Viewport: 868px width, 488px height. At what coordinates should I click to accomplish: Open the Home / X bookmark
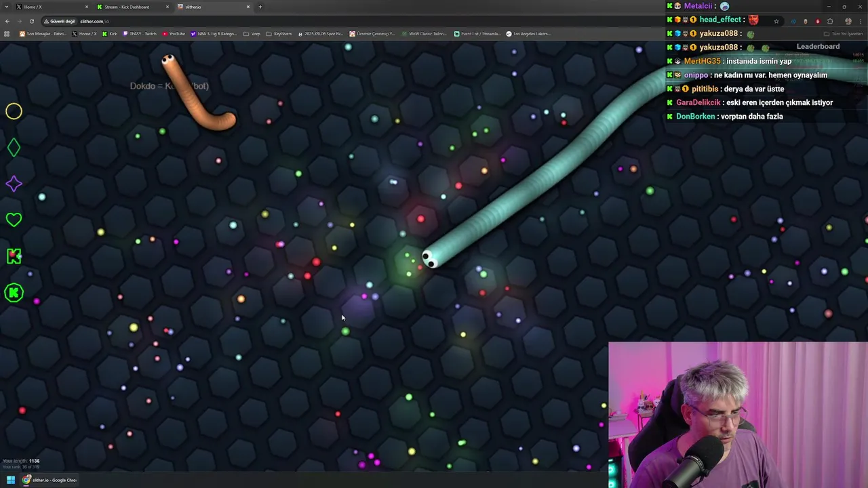[85, 34]
